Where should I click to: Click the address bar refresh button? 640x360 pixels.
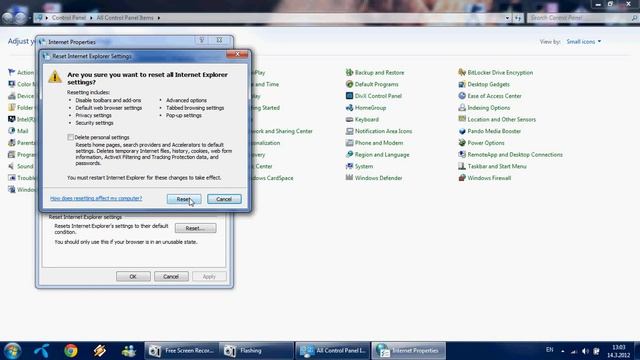click(x=518, y=18)
